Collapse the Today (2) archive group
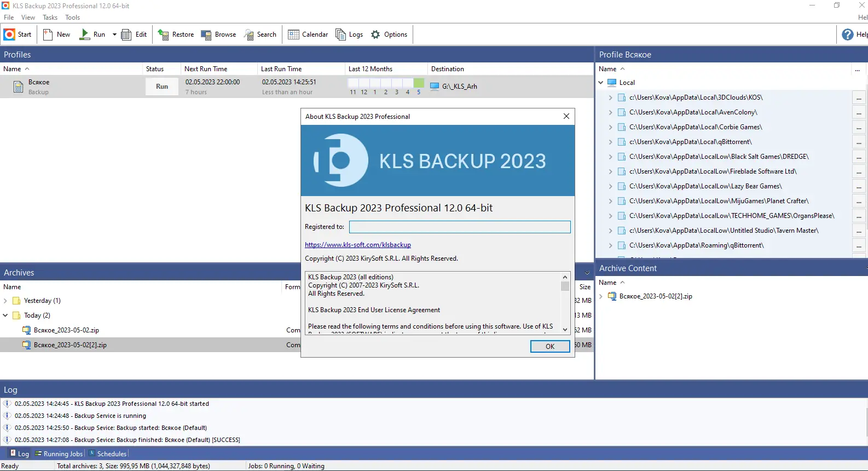868x471 pixels. click(x=5, y=315)
